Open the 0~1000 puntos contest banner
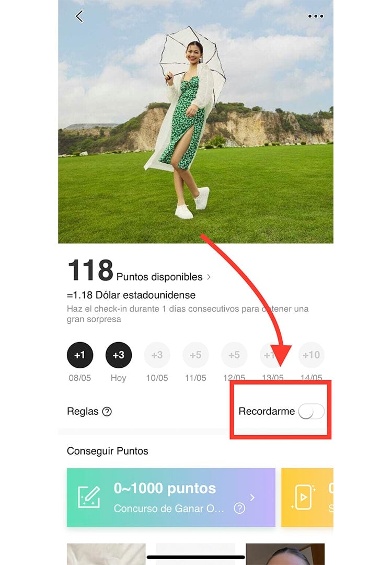392x565 pixels. coord(171,498)
